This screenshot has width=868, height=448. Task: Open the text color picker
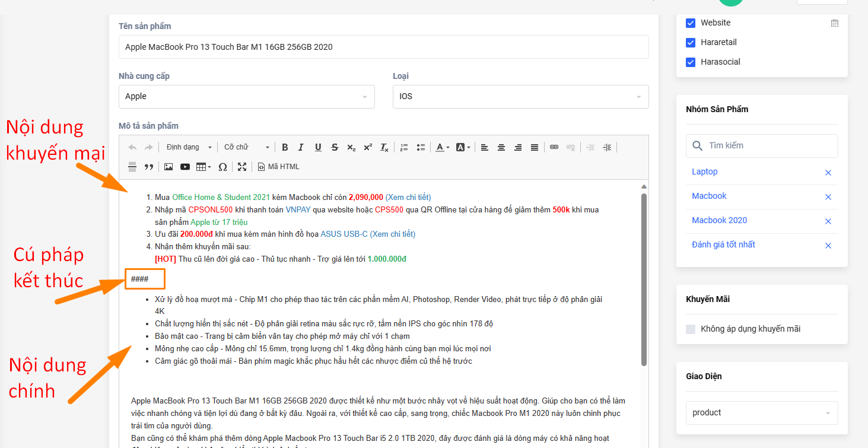(442, 147)
